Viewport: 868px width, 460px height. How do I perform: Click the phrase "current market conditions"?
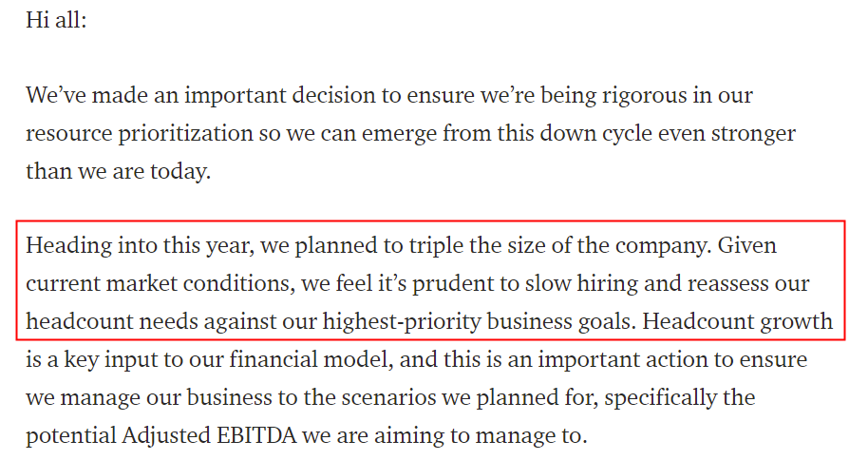(162, 284)
